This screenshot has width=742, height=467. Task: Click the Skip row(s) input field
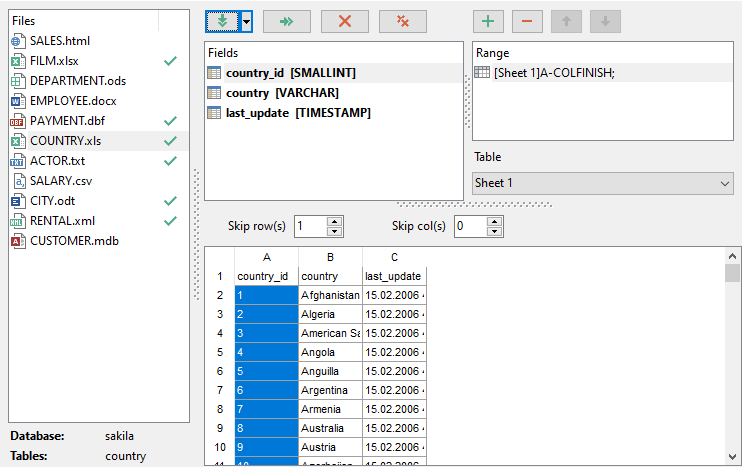(309, 226)
